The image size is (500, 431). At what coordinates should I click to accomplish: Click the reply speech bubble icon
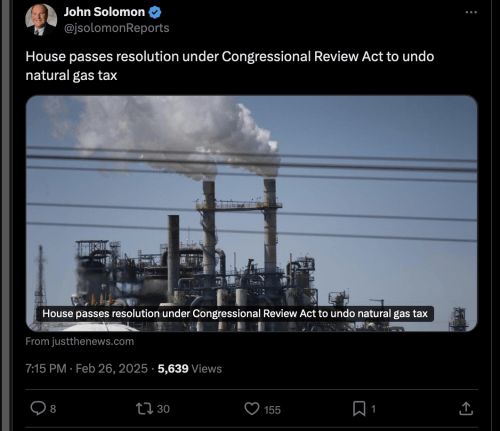(x=38, y=408)
